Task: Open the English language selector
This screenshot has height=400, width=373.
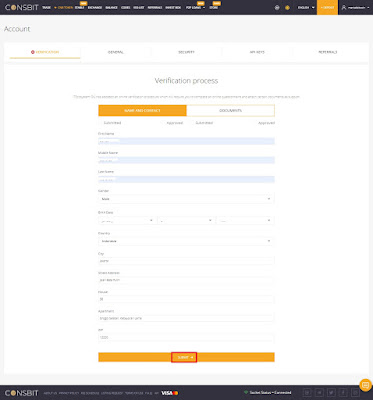Action: 306,7
